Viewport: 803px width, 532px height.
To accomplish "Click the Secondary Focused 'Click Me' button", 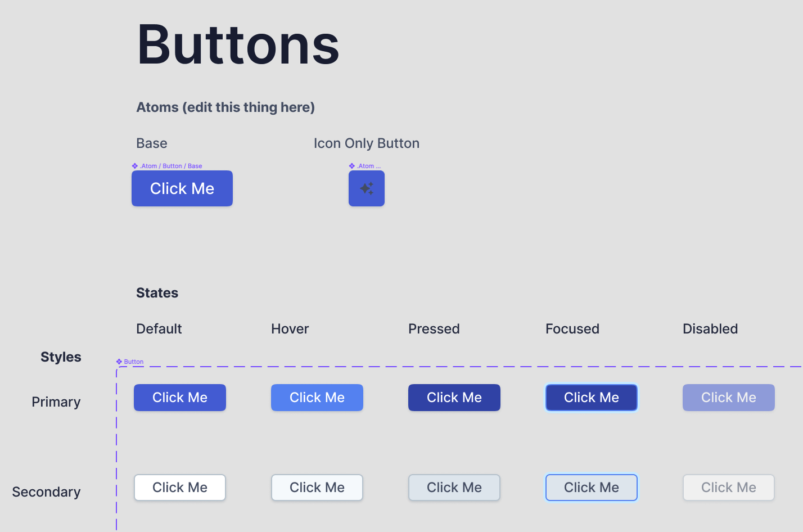I will click(x=592, y=488).
